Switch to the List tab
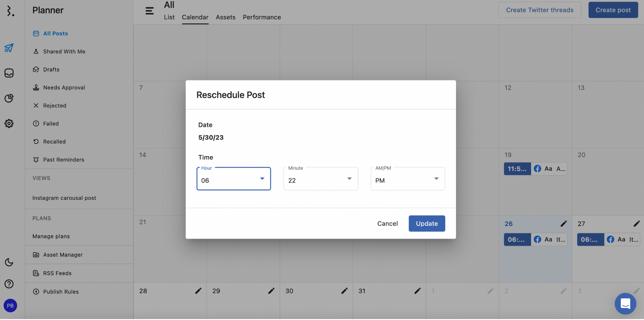The height and width of the screenshot is (320, 644). tap(169, 17)
